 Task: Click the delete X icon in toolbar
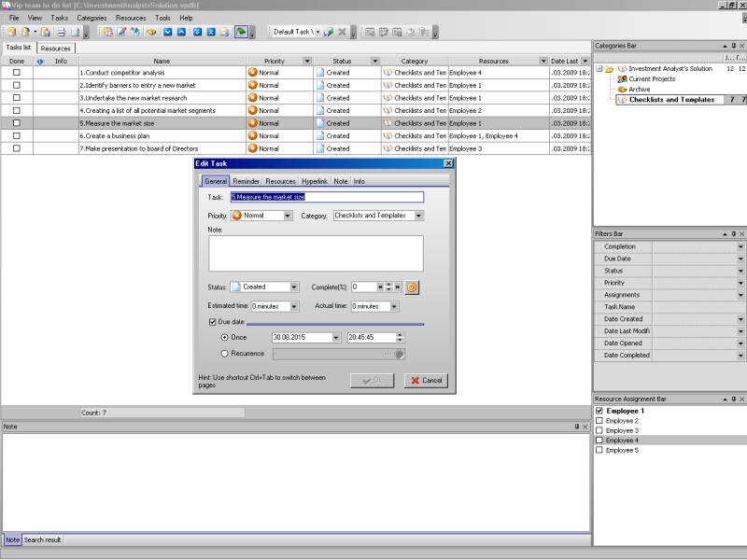point(342,32)
